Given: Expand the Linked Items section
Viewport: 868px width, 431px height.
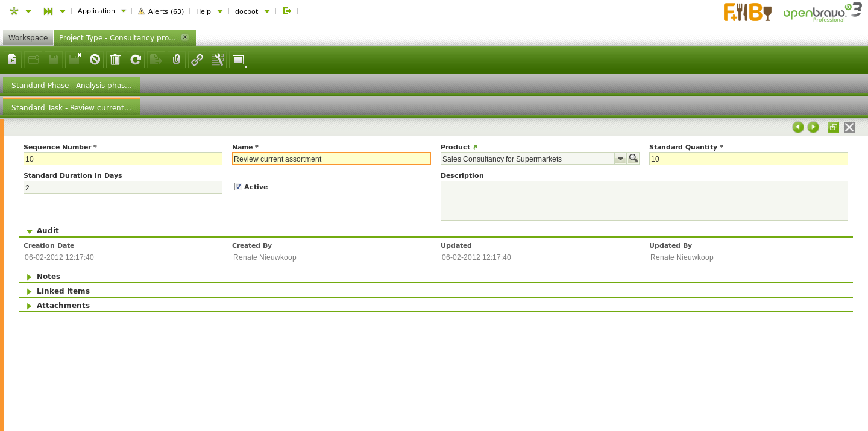Looking at the screenshot, I should [63, 291].
